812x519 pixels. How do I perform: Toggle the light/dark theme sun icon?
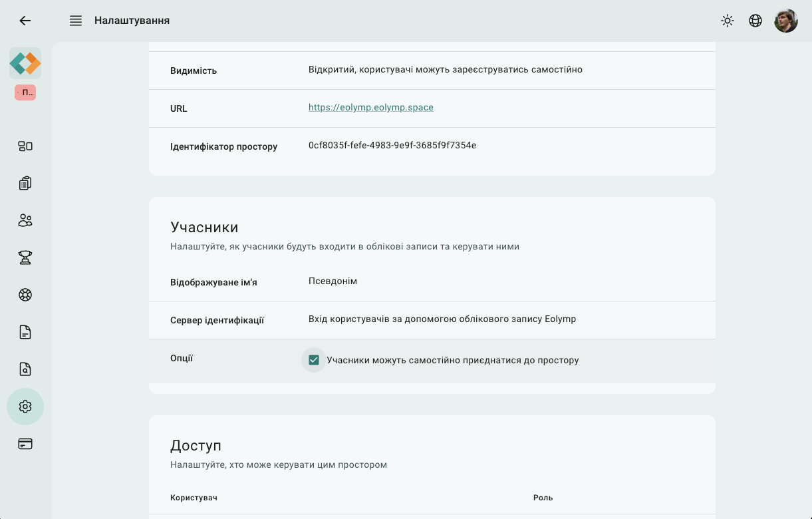(728, 21)
